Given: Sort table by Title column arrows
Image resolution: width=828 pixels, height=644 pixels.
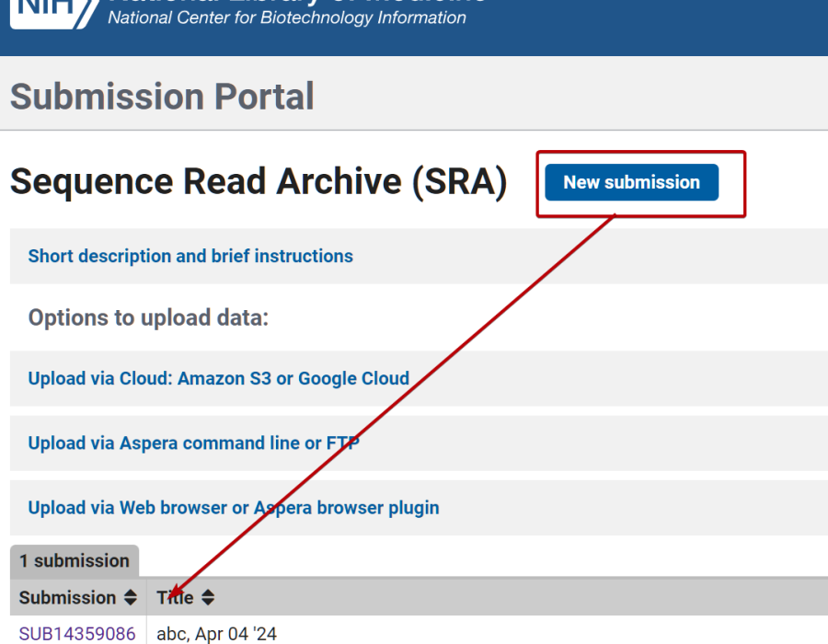Looking at the screenshot, I should point(208,598).
